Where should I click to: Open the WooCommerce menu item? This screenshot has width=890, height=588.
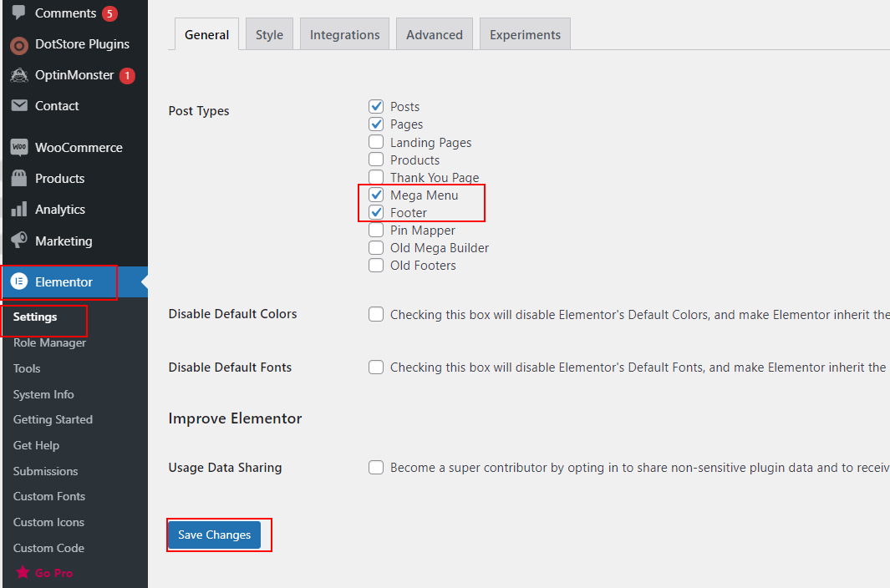pos(75,148)
